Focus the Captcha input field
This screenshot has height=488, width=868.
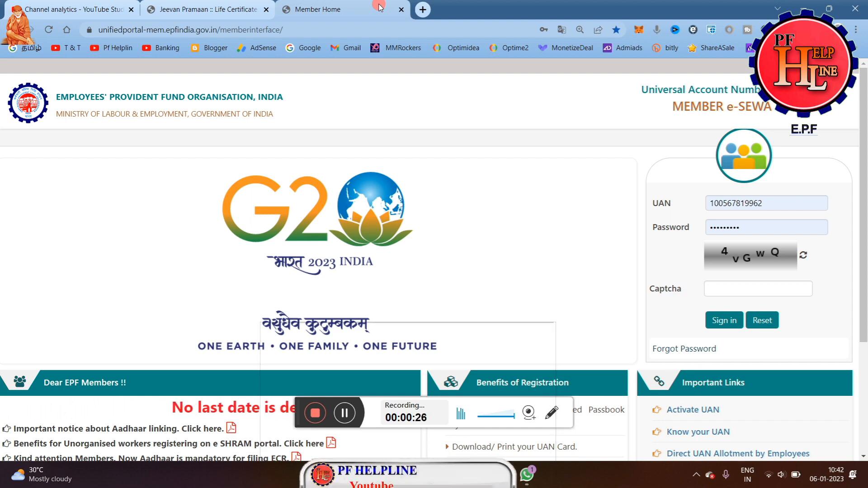tap(758, 288)
